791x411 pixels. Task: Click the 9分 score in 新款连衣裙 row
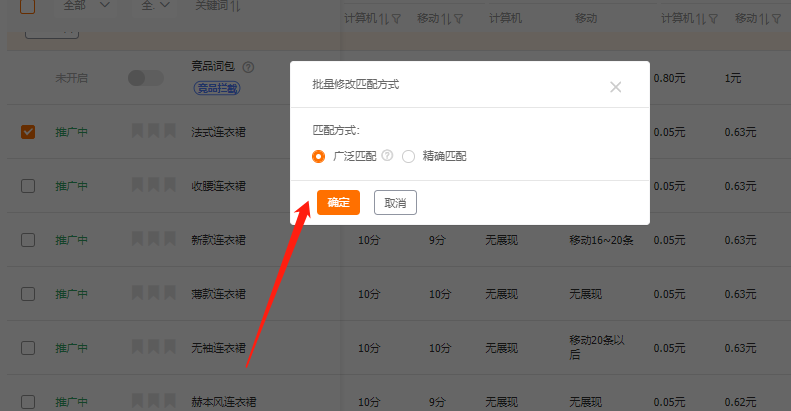(437, 240)
